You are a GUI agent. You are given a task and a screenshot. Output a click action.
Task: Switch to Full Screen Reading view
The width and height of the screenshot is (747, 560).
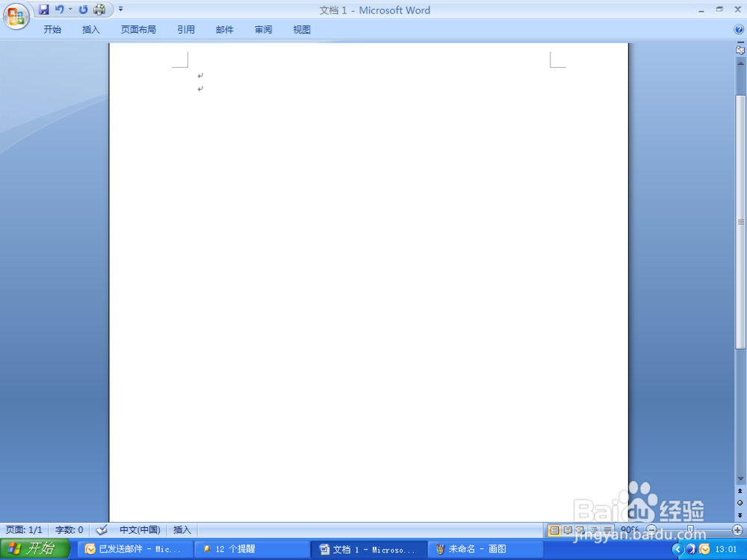pyautogui.click(x=568, y=529)
